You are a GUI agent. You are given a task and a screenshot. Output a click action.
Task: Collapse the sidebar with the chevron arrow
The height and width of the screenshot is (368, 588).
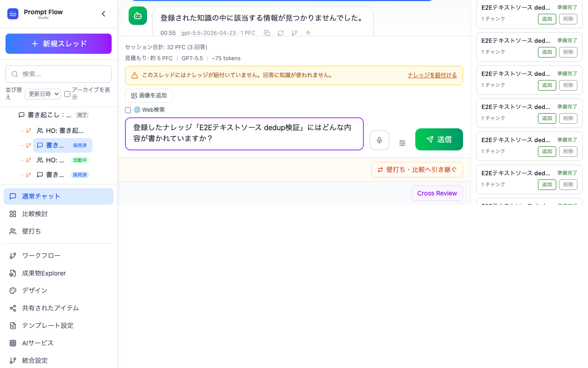[x=103, y=14]
